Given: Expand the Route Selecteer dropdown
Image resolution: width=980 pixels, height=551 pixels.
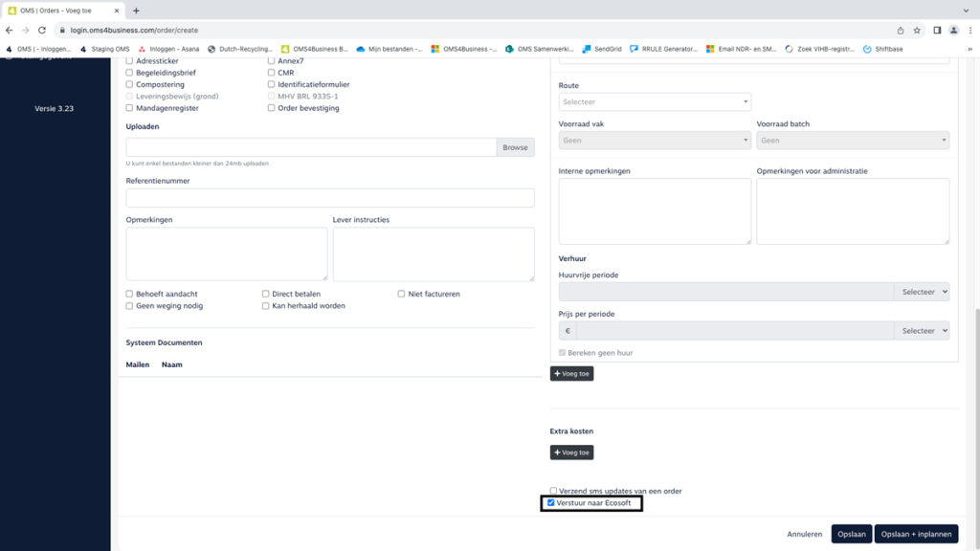Looking at the screenshot, I should [655, 101].
